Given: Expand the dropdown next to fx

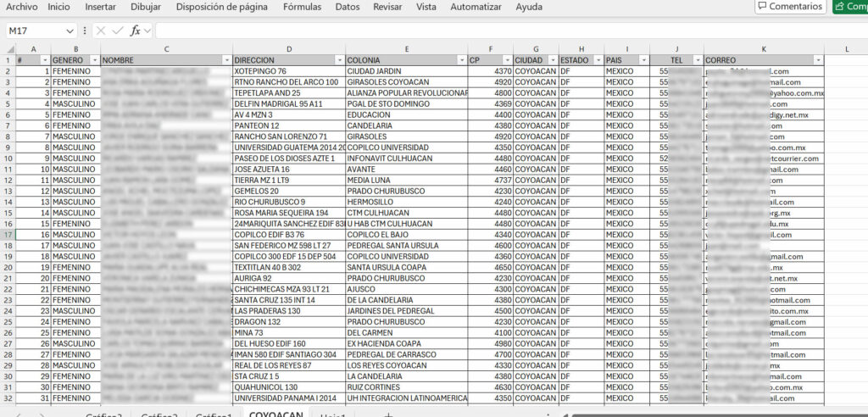Looking at the screenshot, I should 147,31.
